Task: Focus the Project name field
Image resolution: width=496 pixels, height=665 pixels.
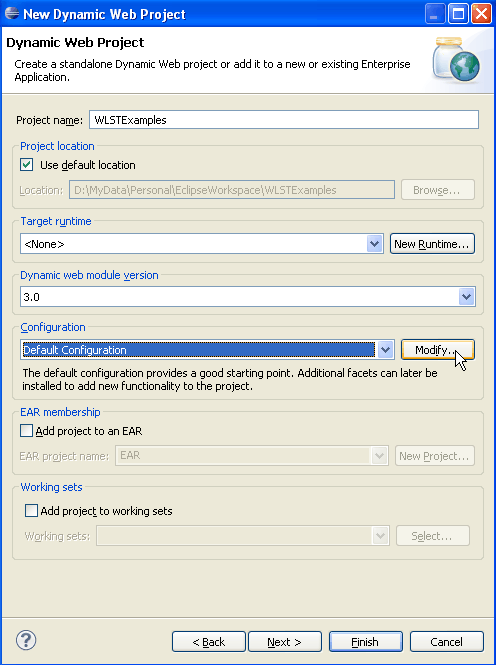Action: click(x=284, y=120)
